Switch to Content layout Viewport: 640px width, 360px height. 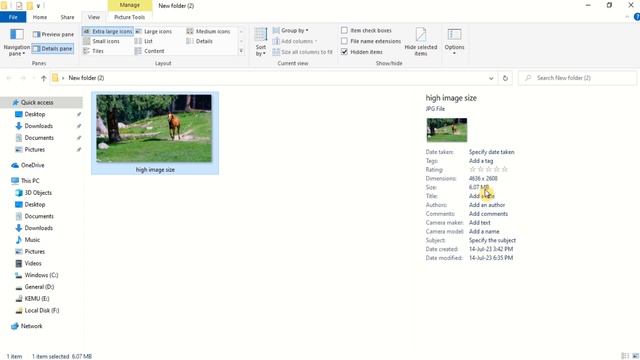pos(150,51)
